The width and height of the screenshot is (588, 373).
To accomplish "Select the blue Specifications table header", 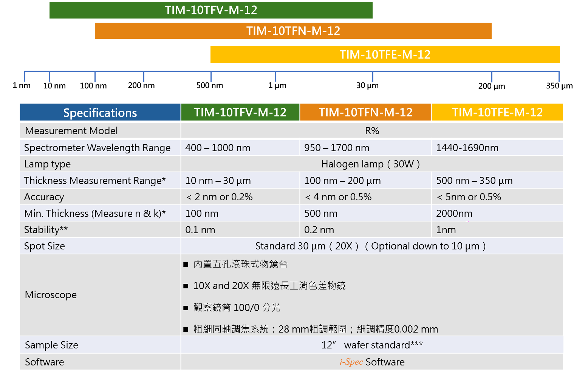I will (x=100, y=113).
